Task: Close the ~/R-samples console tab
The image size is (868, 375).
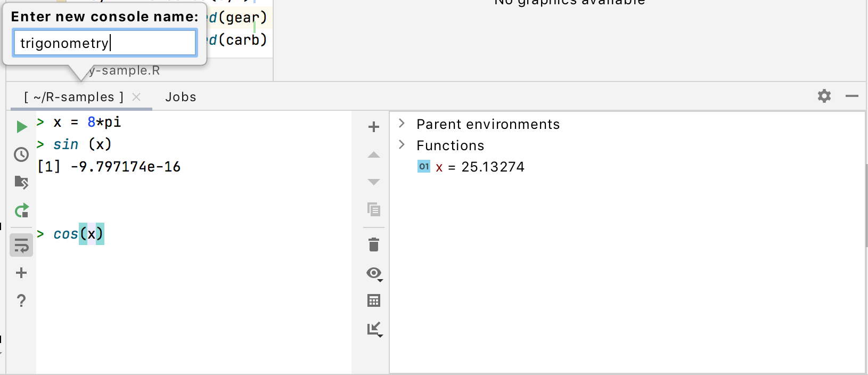Action: (x=136, y=97)
